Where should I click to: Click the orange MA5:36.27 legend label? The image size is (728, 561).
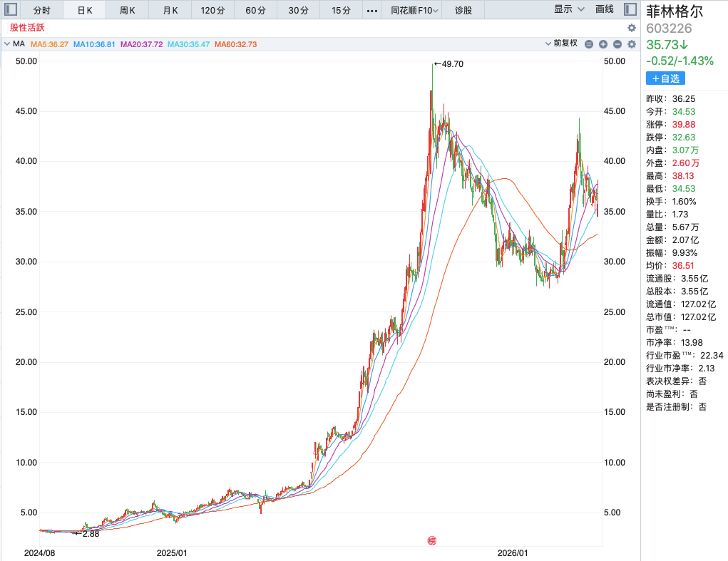pos(49,44)
